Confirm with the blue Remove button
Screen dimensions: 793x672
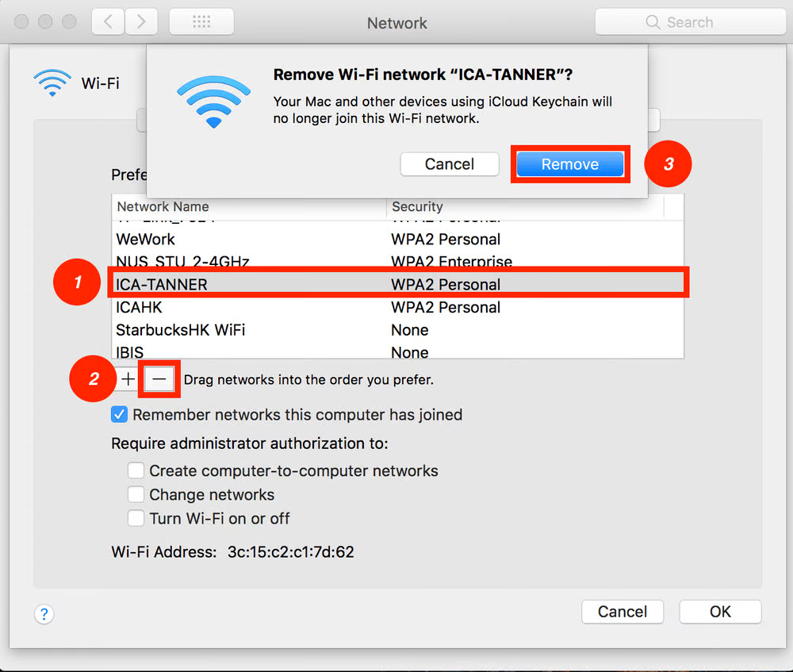[570, 164]
